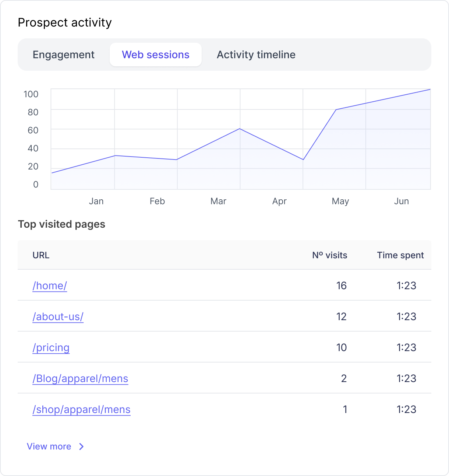Switch to the Engagement tab

click(x=63, y=55)
